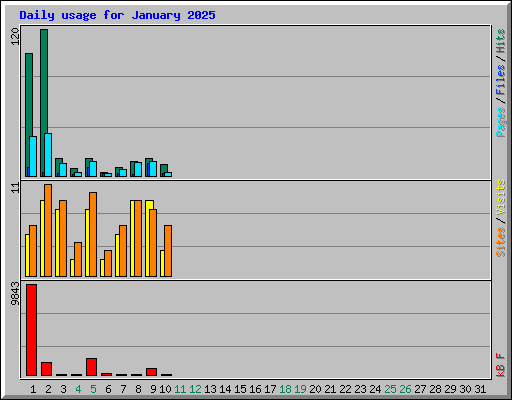The height and width of the screenshot is (400, 512).
Task: Select the red KB bar for day 1
Action: (31, 330)
